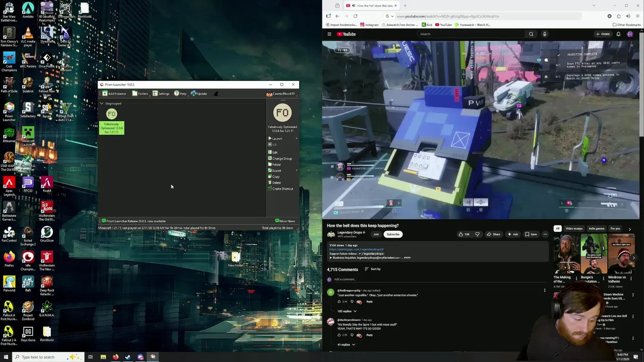Click the browser address bar
This screenshot has width=644, height=362.
click(483, 16)
